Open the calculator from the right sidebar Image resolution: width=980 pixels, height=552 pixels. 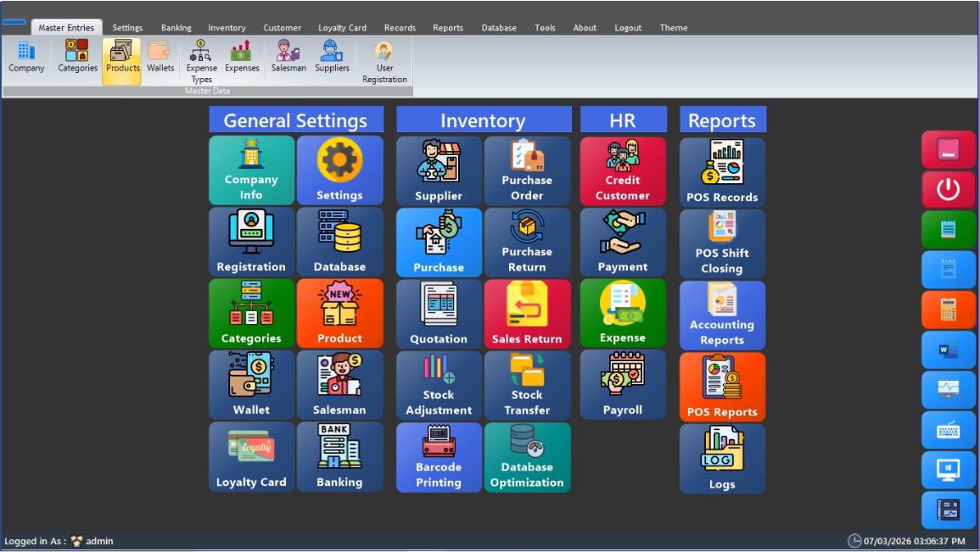[x=948, y=309]
